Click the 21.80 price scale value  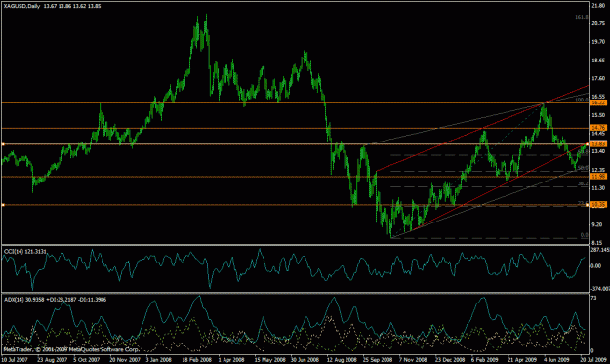(598, 6)
